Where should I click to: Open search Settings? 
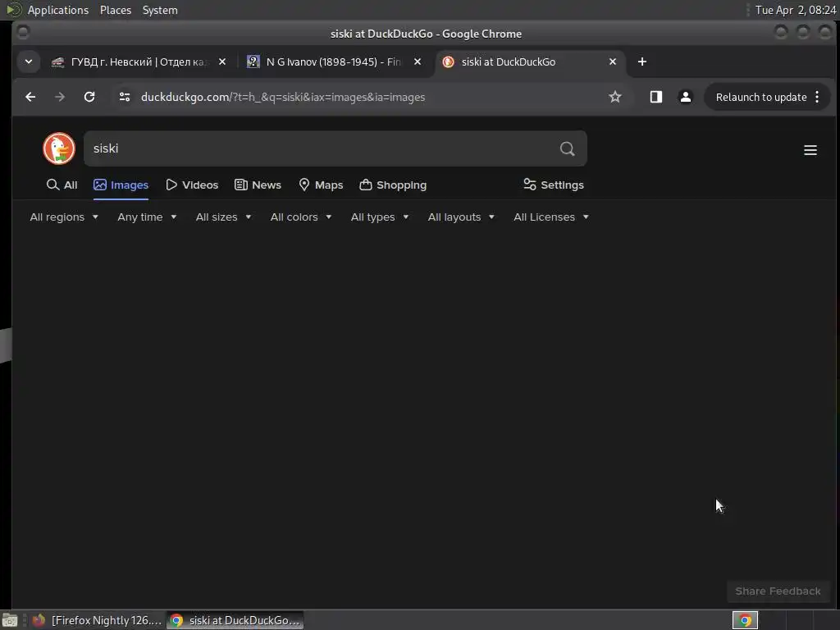[x=554, y=185]
